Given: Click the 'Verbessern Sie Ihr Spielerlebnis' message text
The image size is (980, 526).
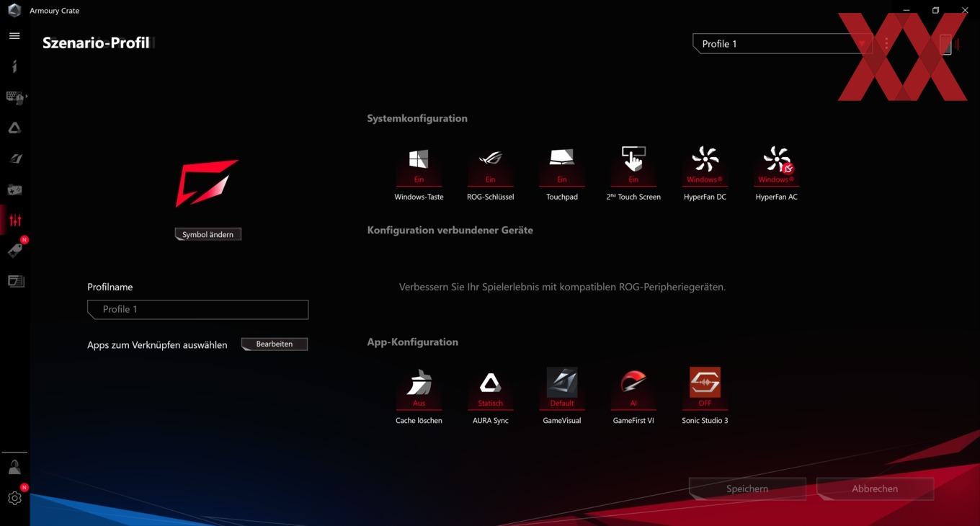Looking at the screenshot, I should point(562,287).
